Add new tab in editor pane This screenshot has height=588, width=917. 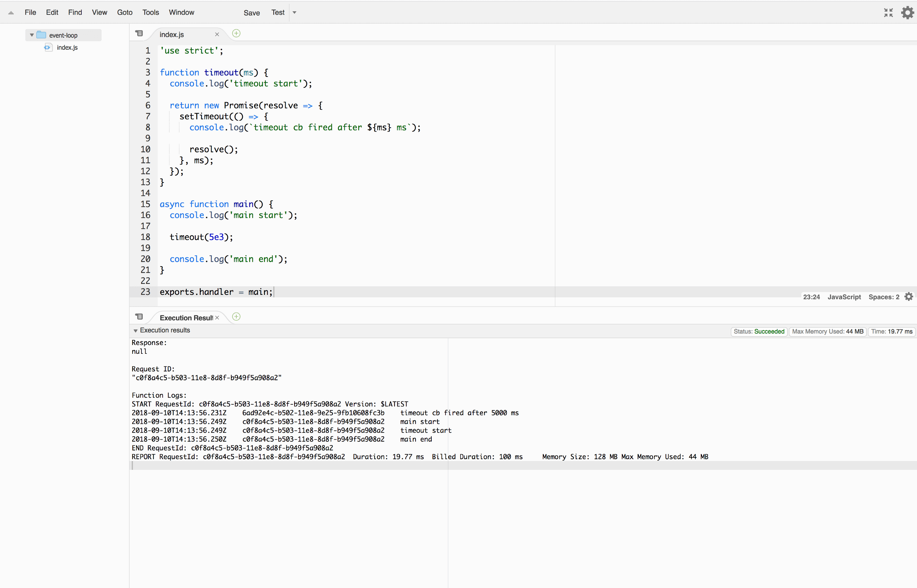(236, 34)
